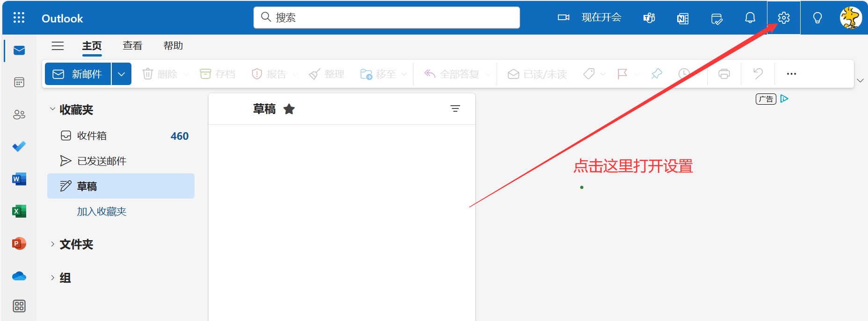
Task: Collapse the 收藏夹 section
Action: click(52, 109)
